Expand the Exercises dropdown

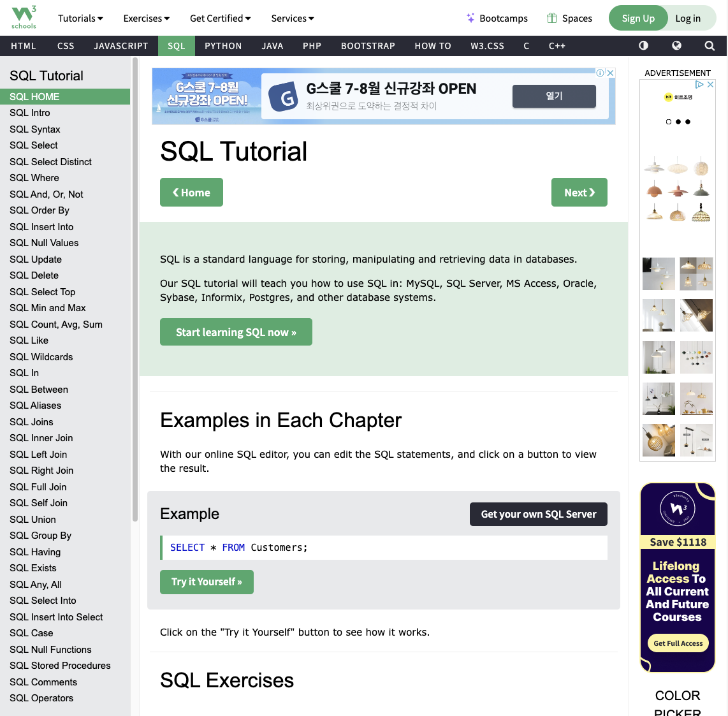[x=146, y=18]
